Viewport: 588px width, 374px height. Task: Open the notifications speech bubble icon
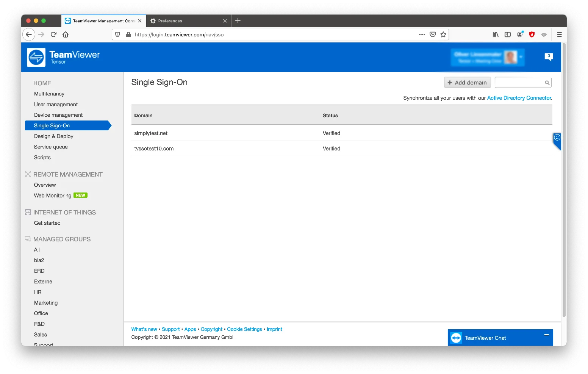[x=549, y=57]
